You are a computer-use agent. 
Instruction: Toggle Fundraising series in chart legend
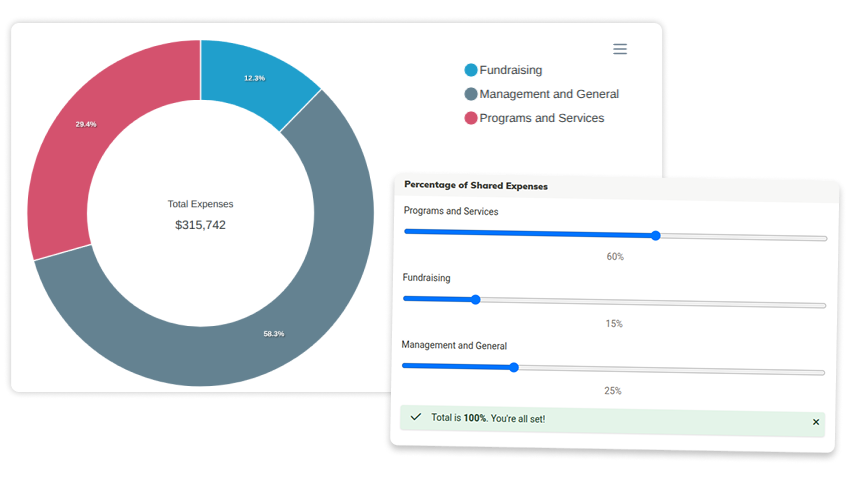(x=504, y=70)
